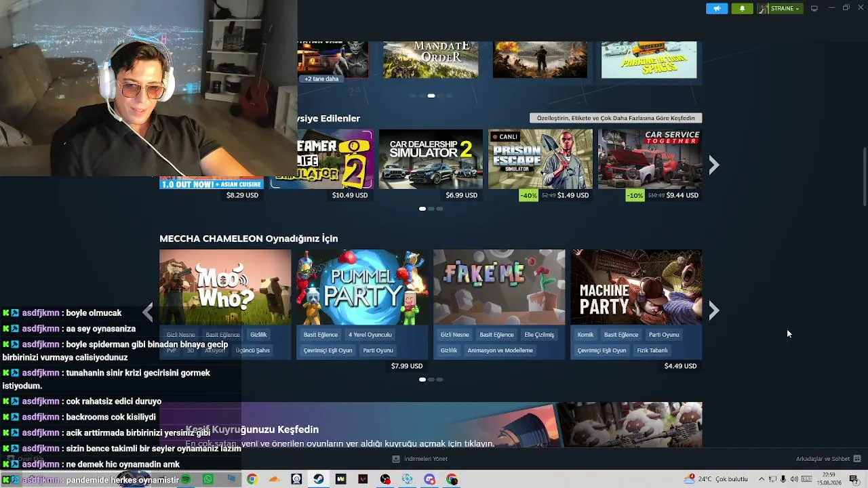Click Özelleştirin, Etikete ve Çok Daha Fazlasına button
The width and height of the screenshot is (868, 488).
(x=616, y=118)
